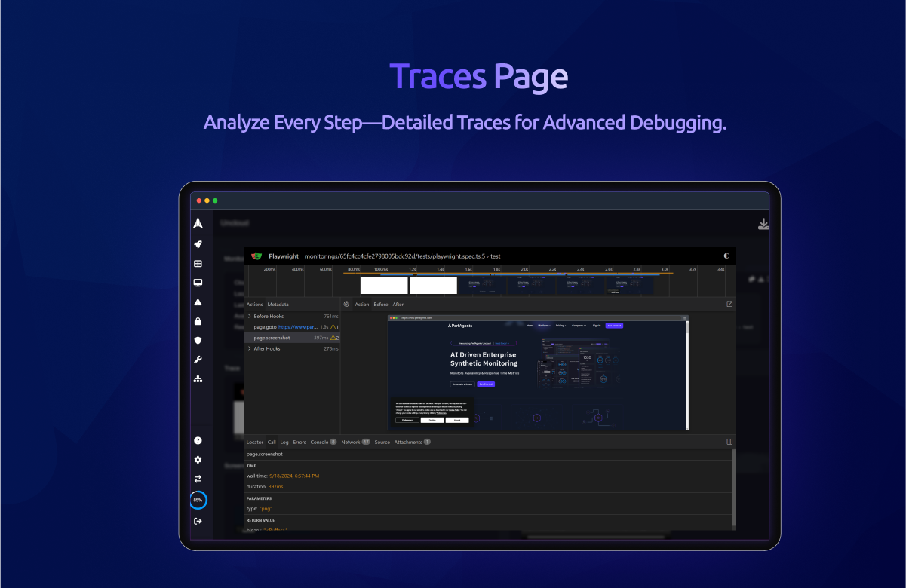
Task: Select the page.screenshot action row
Action: tap(293, 338)
